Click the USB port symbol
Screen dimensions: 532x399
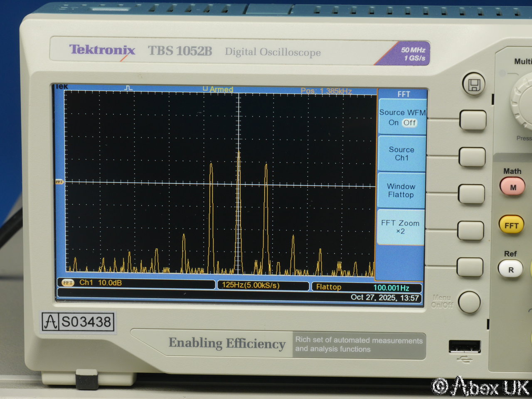tap(465, 359)
